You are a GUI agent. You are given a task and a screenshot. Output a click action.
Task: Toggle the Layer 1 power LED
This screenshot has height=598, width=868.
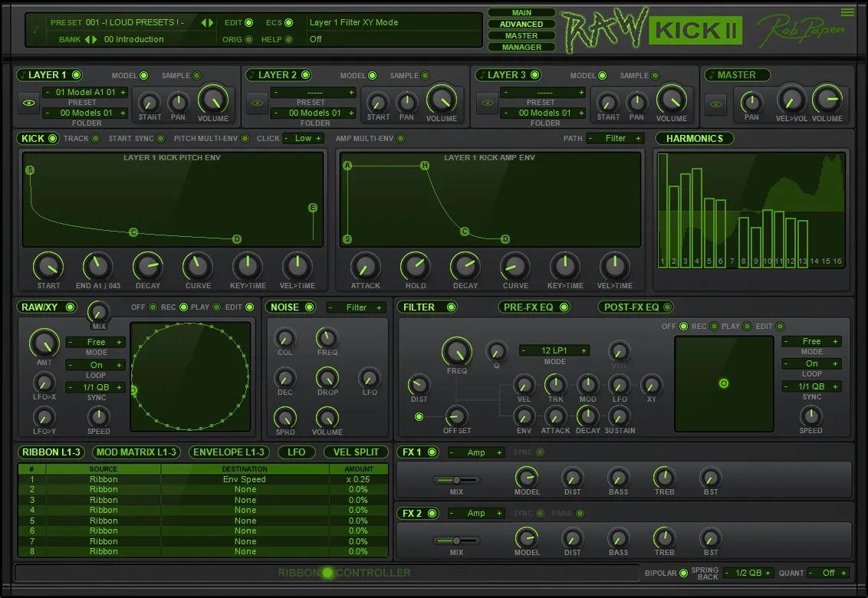click(x=77, y=75)
